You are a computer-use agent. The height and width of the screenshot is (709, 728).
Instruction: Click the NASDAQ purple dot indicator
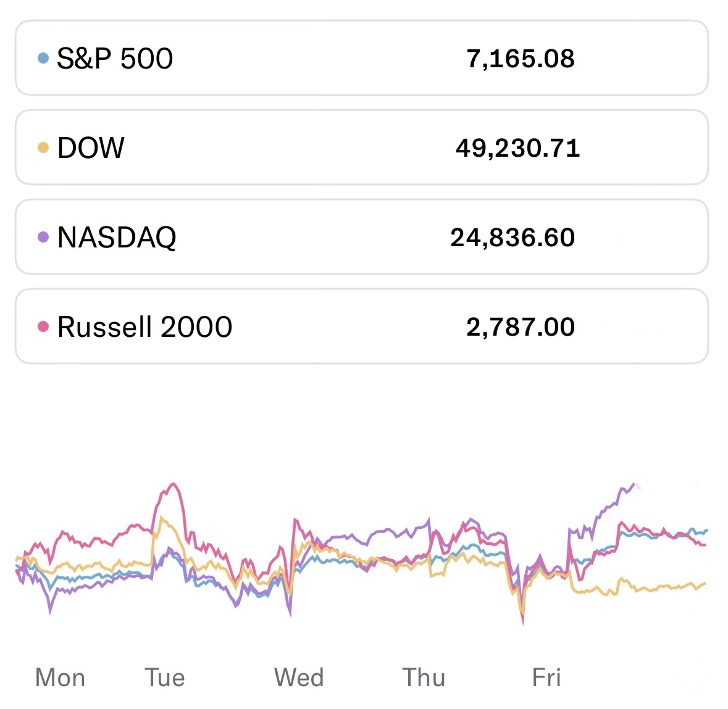tap(43, 237)
